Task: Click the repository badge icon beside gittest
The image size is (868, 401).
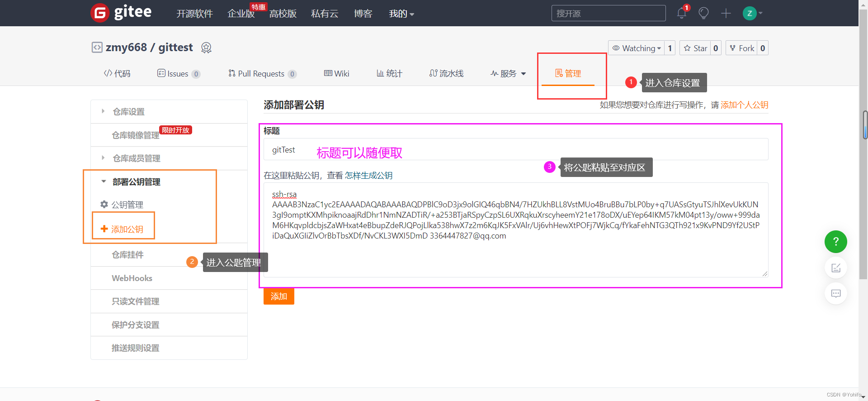Action: [206, 48]
